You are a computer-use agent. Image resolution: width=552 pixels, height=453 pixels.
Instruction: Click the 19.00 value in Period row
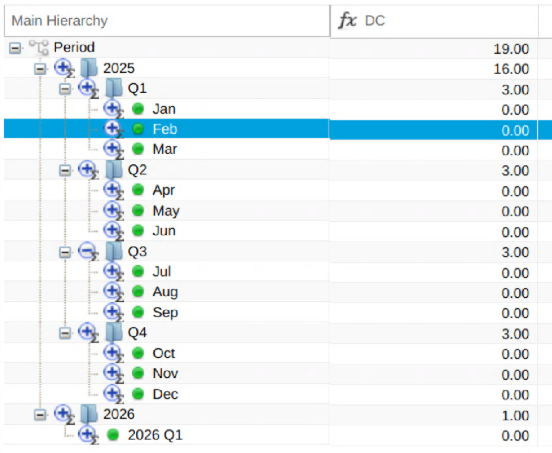click(511, 49)
